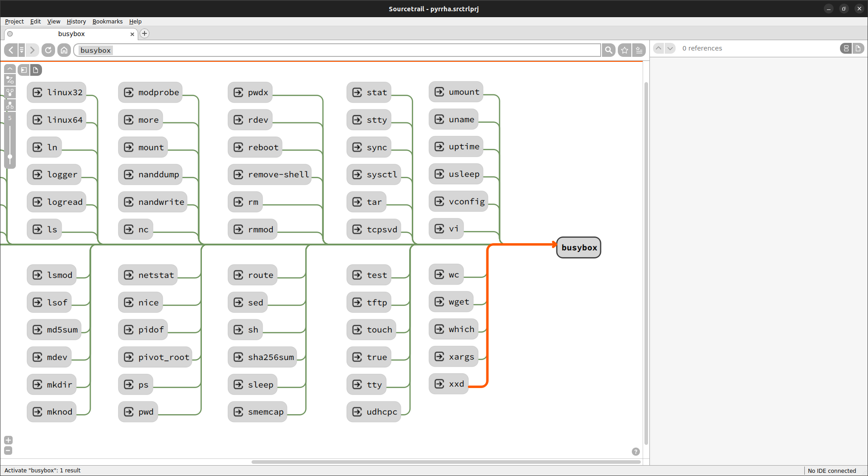Go to overview via the home icon
This screenshot has width=868, height=476.
64,50
